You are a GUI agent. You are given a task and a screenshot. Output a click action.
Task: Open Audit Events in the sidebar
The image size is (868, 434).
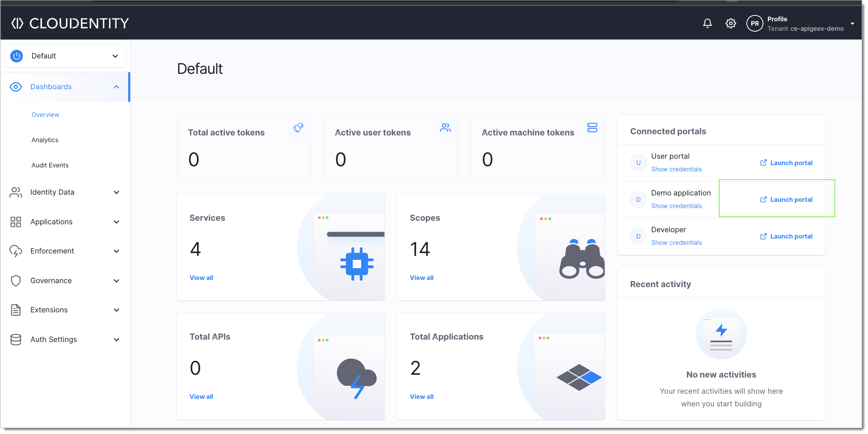tap(50, 165)
